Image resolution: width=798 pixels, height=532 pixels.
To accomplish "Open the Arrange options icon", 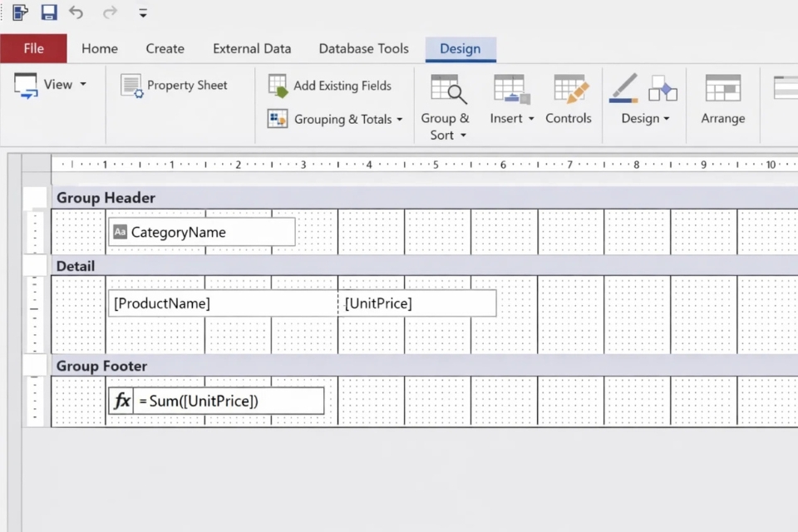I will (x=722, y=90).
